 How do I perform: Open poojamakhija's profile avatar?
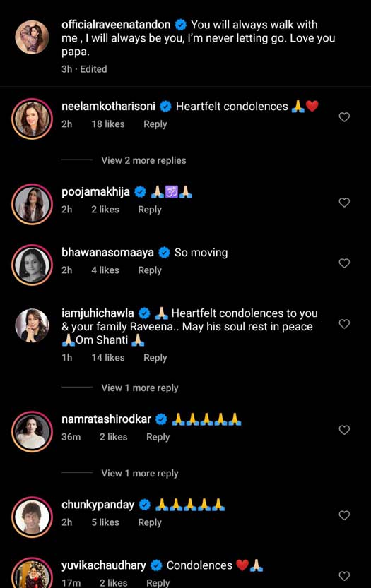coord(33,205)
